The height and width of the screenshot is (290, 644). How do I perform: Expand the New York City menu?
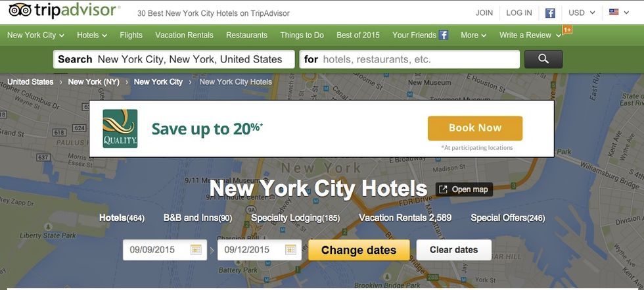(35, 36)
